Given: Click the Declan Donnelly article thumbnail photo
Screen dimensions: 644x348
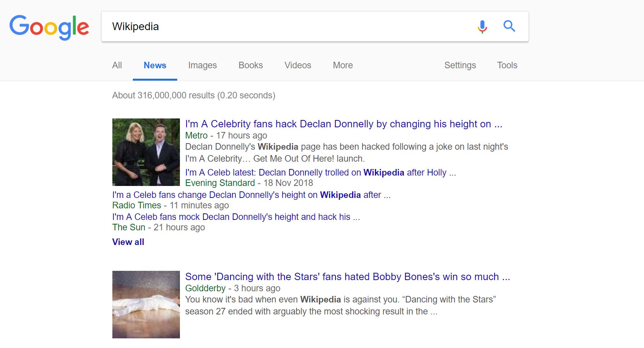Looking at the screenshot, I should click(x=146, y=152).
